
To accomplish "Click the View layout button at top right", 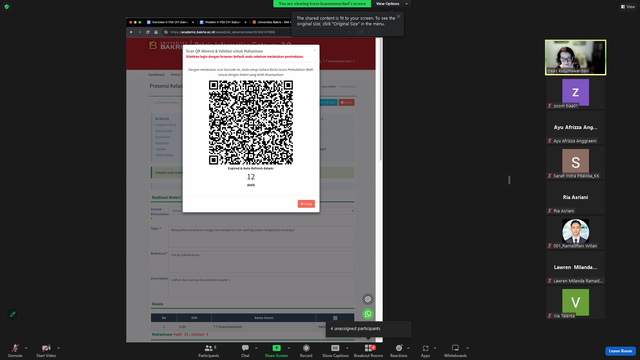I will (x=628, y=7).
